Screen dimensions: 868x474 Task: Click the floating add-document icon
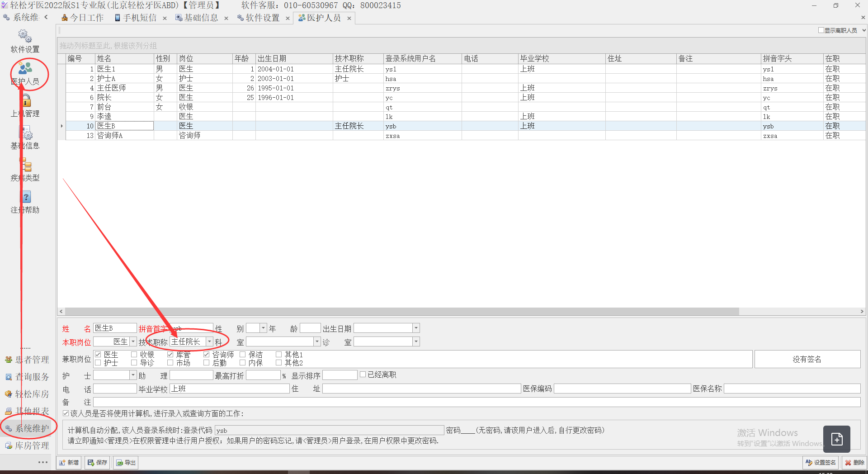point(837,439)
